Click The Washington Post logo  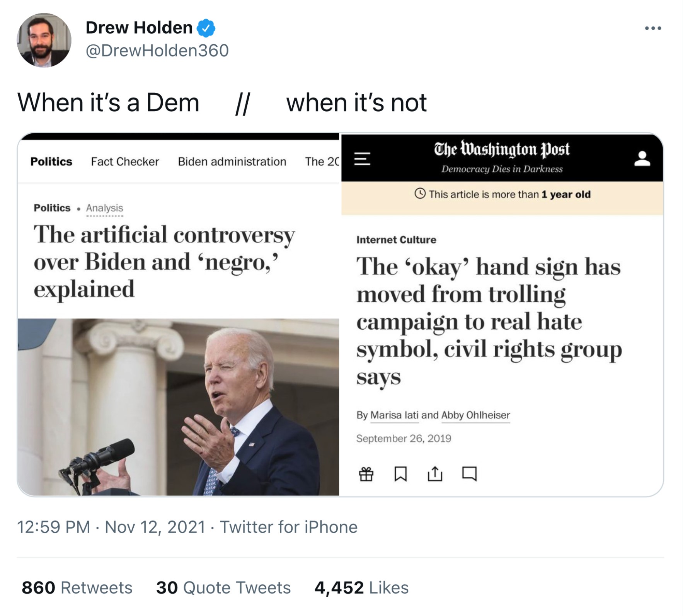[x=502, y=150]
